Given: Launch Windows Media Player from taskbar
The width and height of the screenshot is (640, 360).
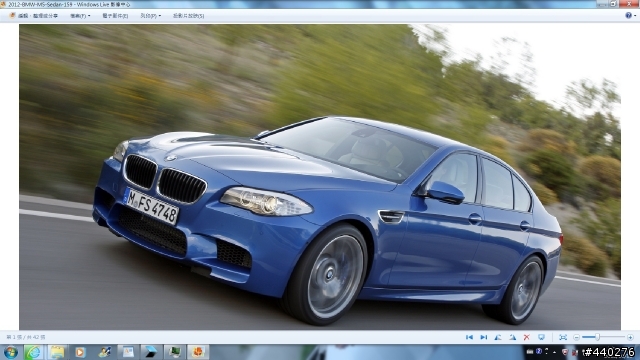Looking at the screenshot, I should click(x=80, y=352).
